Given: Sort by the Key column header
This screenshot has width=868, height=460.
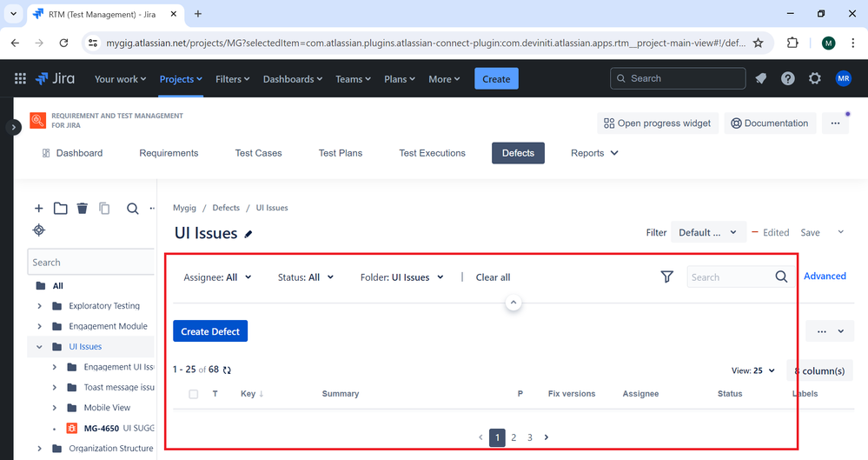Looking at the screenshot, I should [x=252, y=394].
